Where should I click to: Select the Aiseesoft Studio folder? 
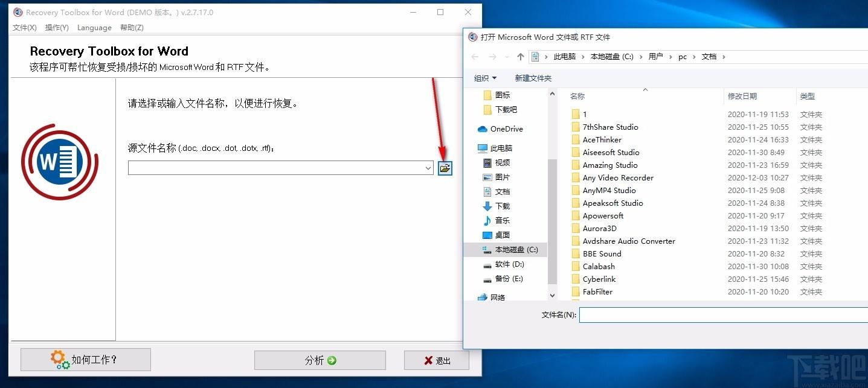point(611,153)
